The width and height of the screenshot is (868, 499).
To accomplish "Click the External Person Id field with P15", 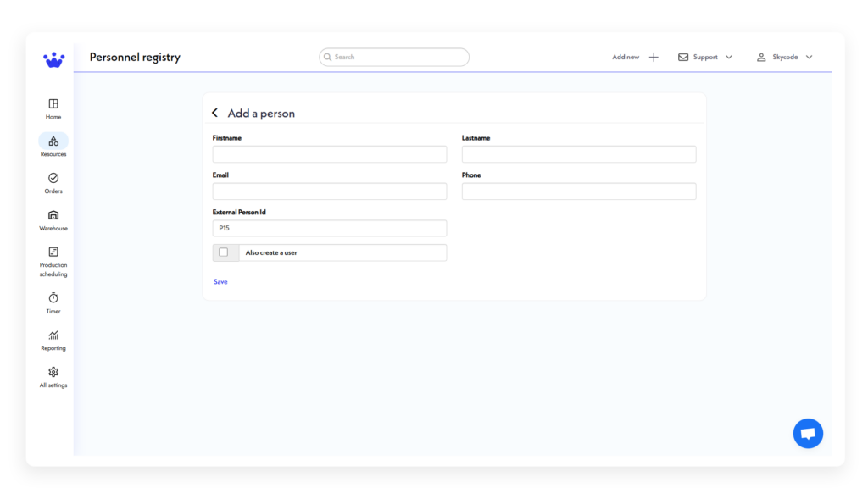I will click(330, 228).
